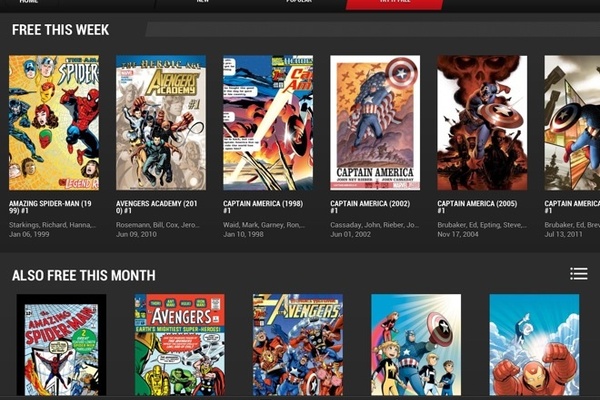Click title 'AMAZING SPIDER-MAN (1999) #1'
This screenshot has width=600, height=400.
(x=50, y=207)
